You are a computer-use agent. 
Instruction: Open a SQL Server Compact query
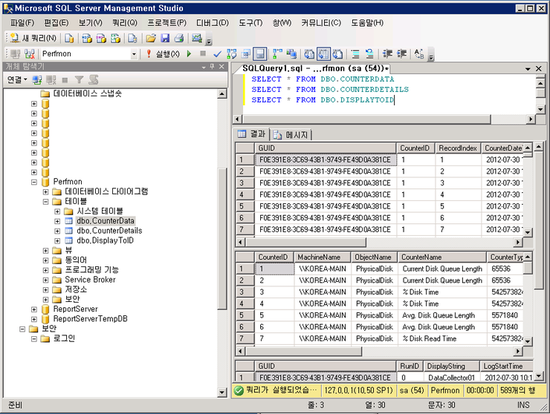(x=132, y=38)
